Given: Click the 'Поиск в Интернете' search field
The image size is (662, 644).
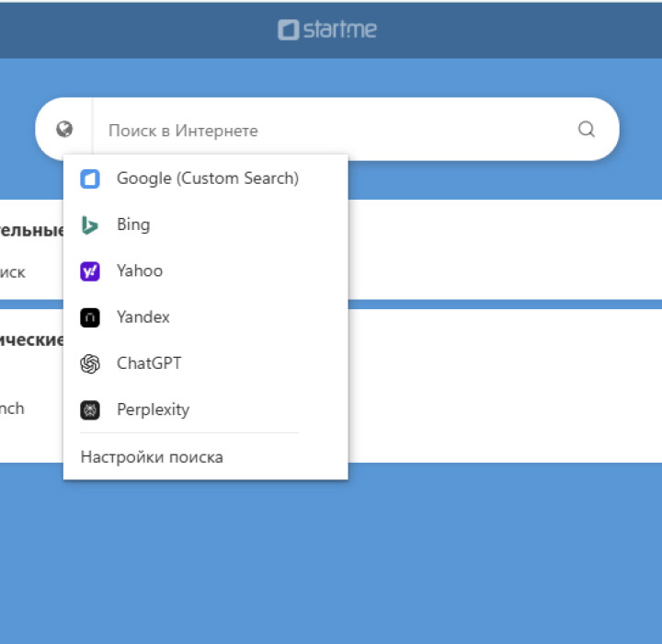Looking at the screenshot, I should tap(331, 131).
